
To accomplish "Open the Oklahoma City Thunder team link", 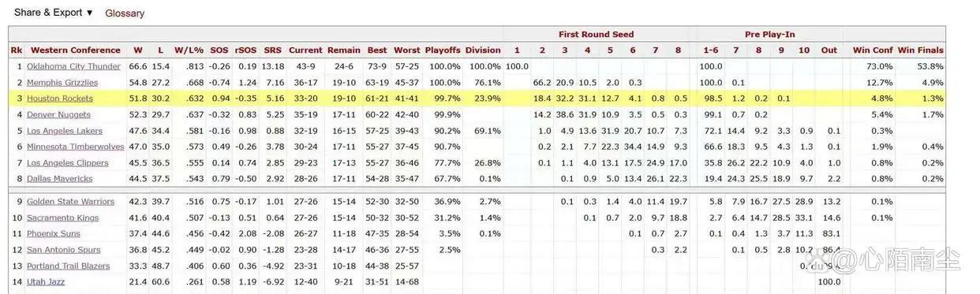I will 73,67.
